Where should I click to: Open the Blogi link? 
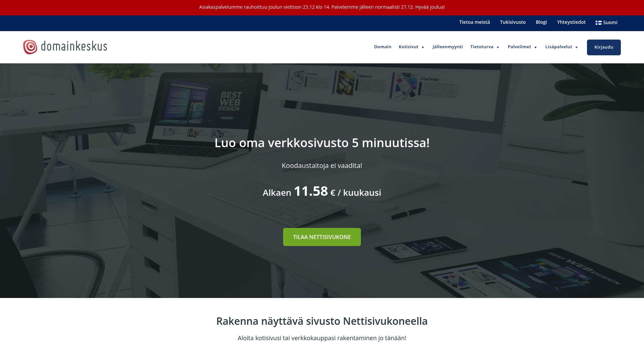click(541, 22)
